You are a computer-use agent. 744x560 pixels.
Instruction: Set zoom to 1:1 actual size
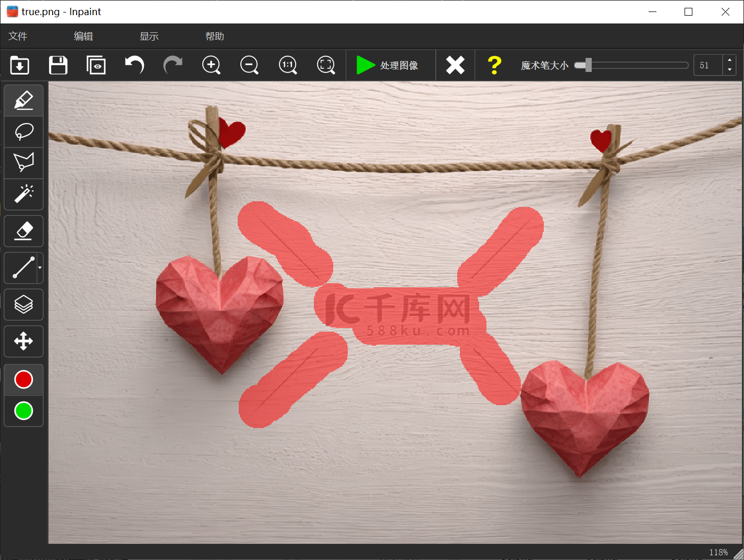[x=288, y=65]
